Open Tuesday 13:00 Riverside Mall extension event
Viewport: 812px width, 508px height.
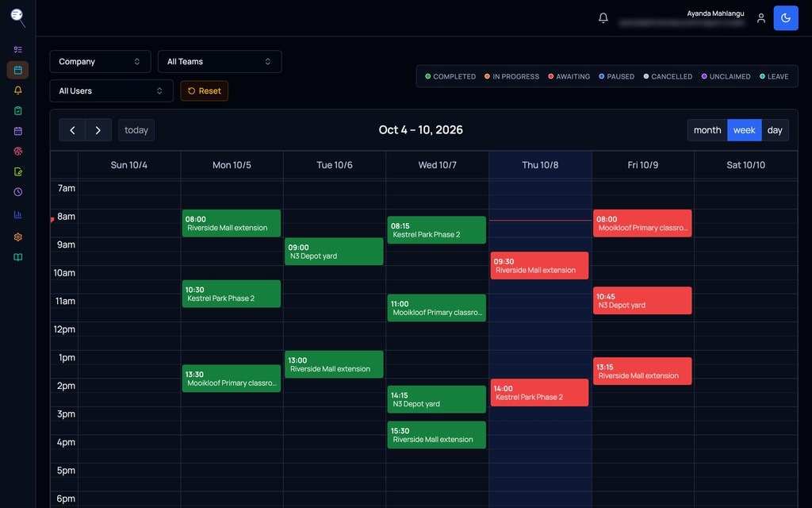(334, 364)
